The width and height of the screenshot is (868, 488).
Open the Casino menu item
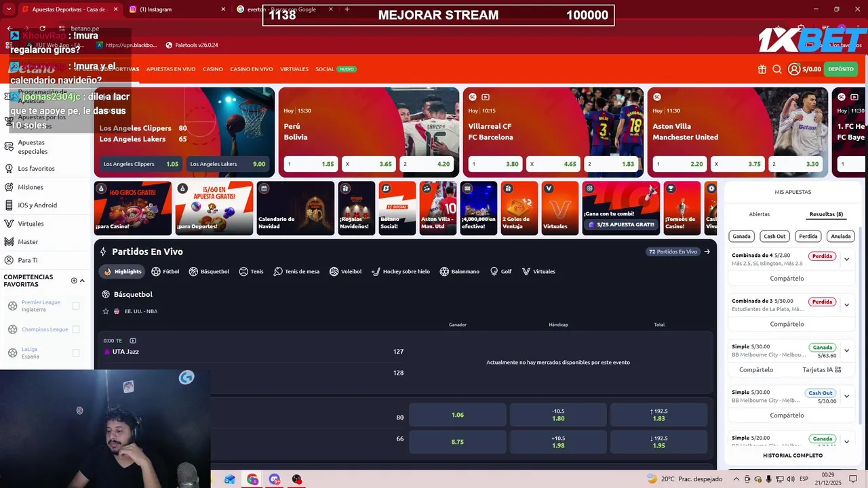(213, 69)
